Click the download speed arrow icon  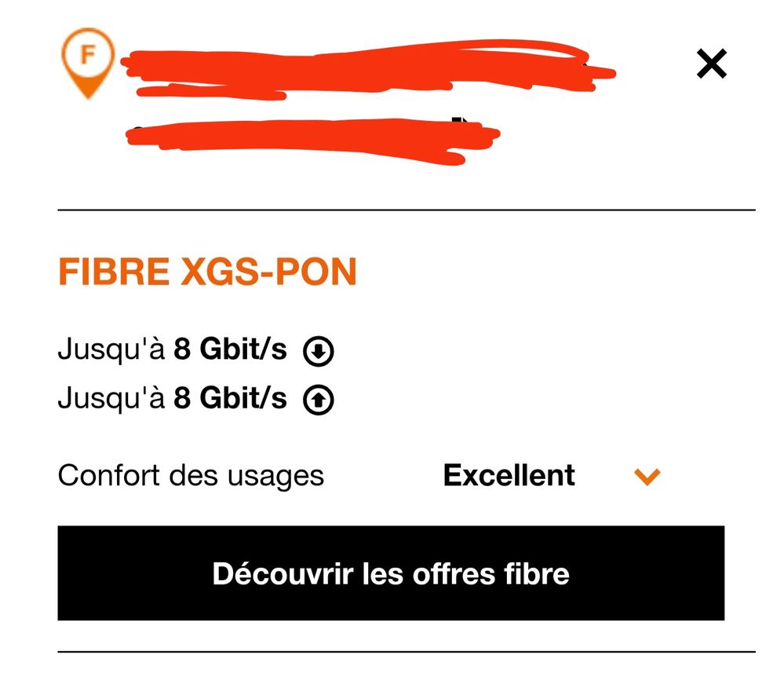coord(319,352)
